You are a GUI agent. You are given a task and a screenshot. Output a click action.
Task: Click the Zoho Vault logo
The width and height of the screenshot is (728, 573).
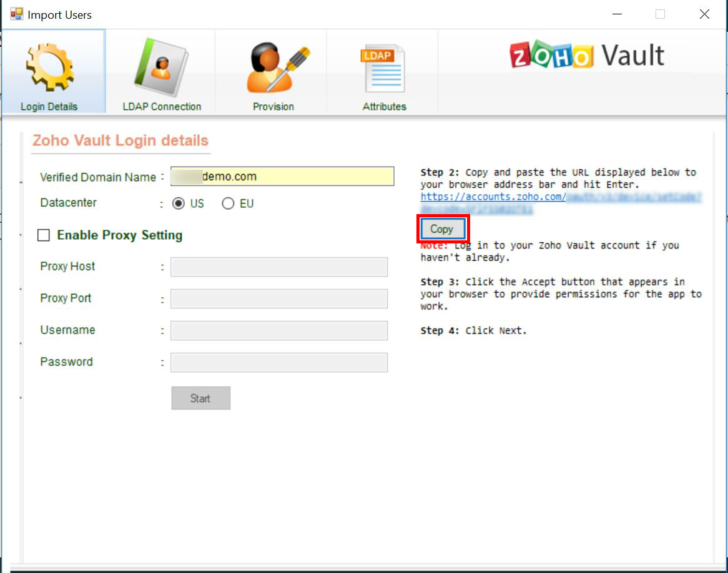click(x=587, y=56)
